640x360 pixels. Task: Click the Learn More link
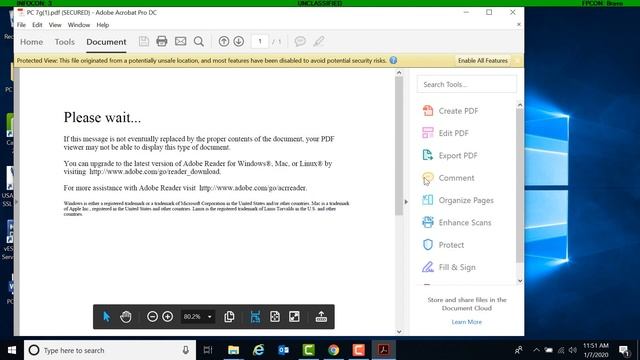467,322
